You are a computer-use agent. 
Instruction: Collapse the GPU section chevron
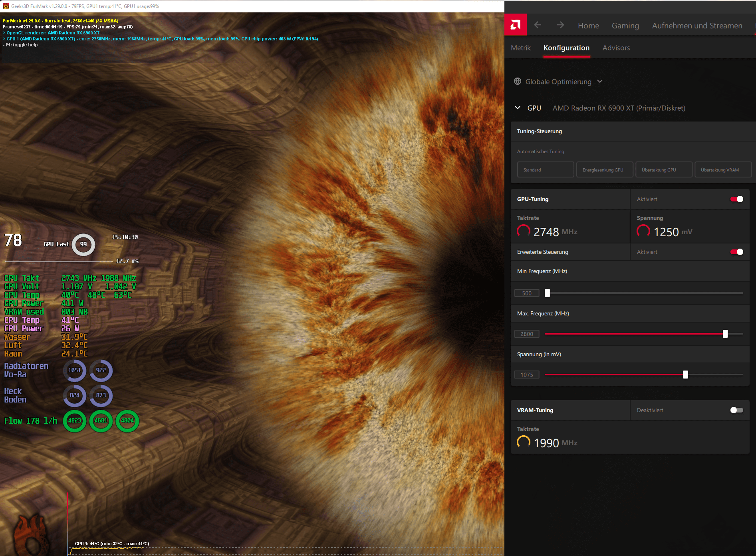pyautogui.click(x=518, y=108)
